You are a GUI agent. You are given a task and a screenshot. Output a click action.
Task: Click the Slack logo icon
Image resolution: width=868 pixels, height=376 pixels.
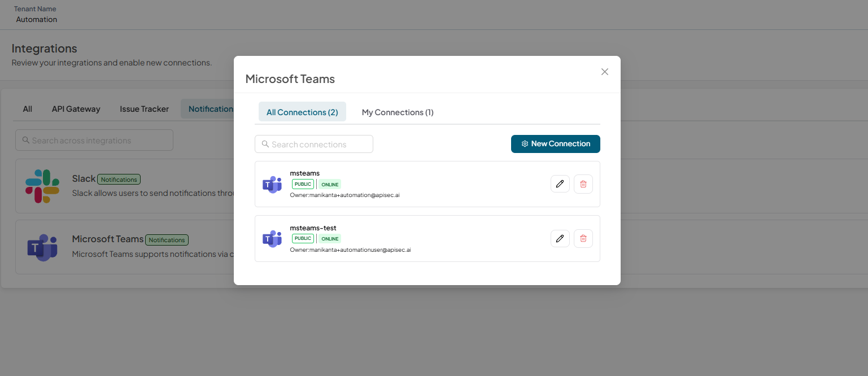point(42,186)
